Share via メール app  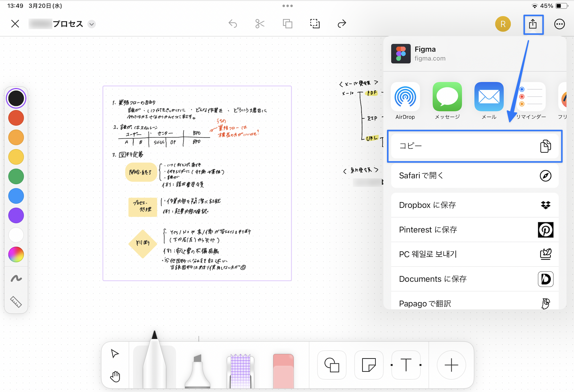(x=489, y=101)
